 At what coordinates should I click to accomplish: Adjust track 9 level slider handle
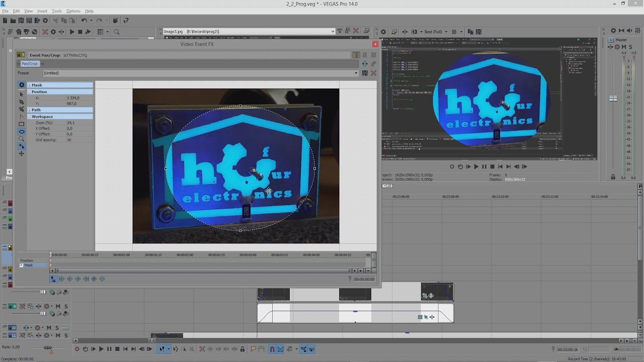click(x=43, y=314)
